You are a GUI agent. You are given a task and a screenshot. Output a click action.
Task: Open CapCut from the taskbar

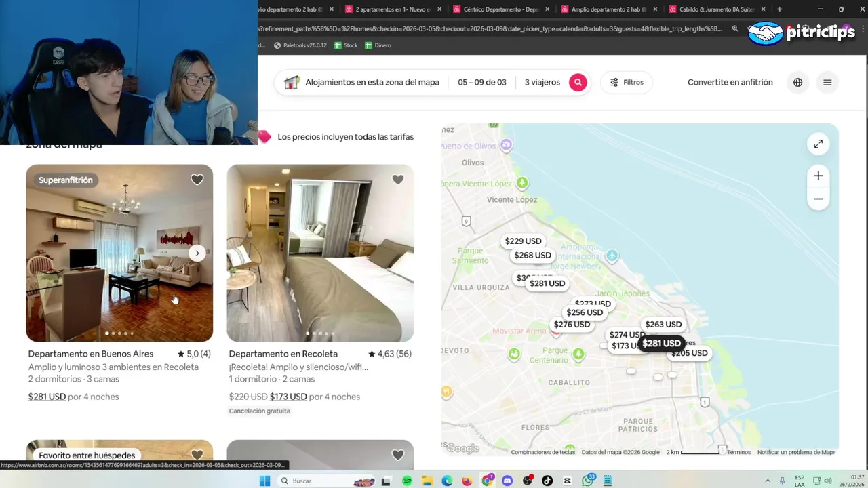click(568, 481)
